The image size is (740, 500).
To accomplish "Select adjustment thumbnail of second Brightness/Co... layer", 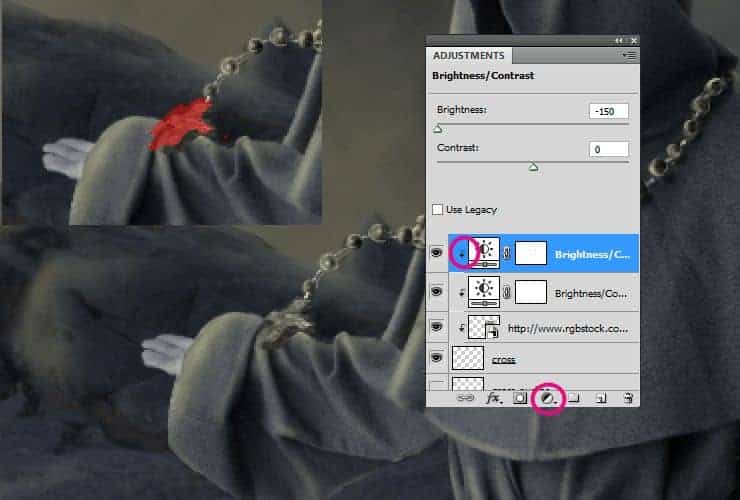I will (484, 292).
